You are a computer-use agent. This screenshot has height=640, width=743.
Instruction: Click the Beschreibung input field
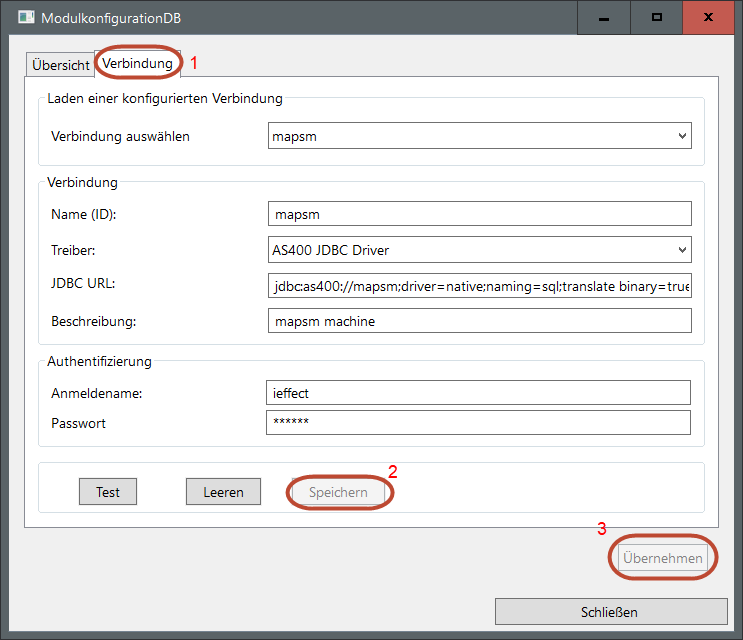(x=480, y=321)
